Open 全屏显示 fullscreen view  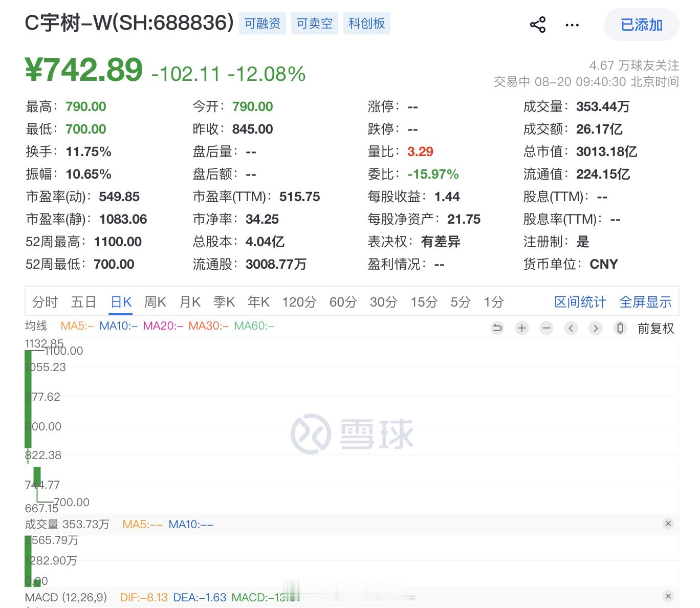coord(646,302)
